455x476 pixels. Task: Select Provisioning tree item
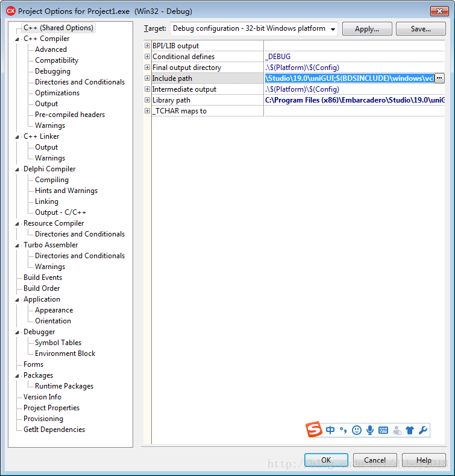43,419
